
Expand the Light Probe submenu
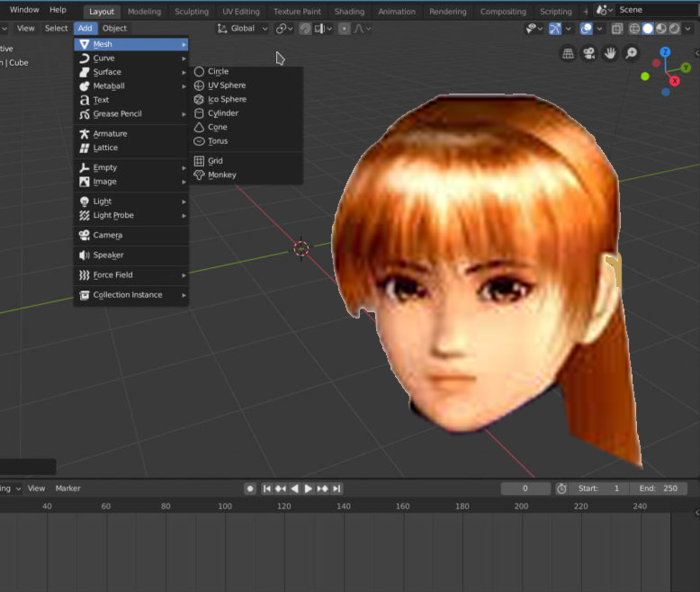[x=131, y=215]
